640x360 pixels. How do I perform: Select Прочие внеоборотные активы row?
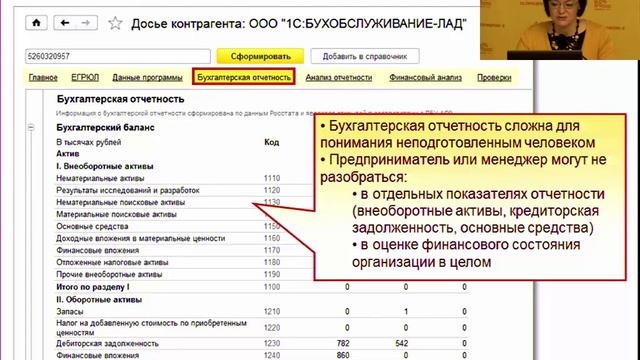pos(109,274)
